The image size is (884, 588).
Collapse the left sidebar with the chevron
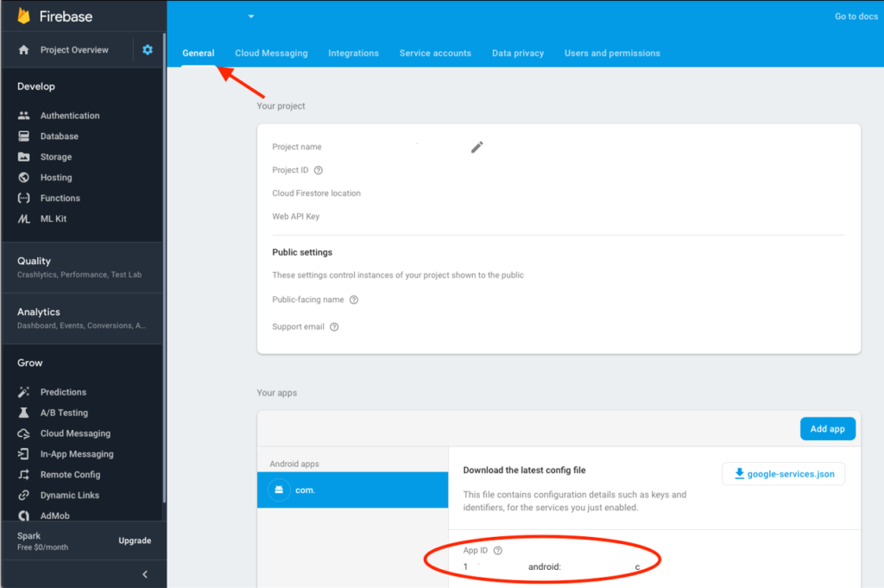[144, 573]
